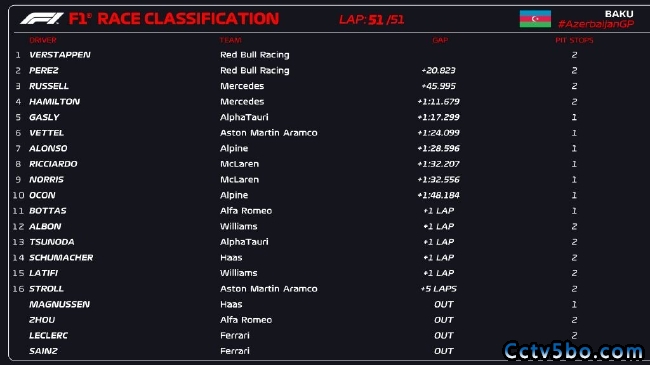Select the DRIVER column header
Viewport: 650px width, 365px height.
(x=43, y=40)
